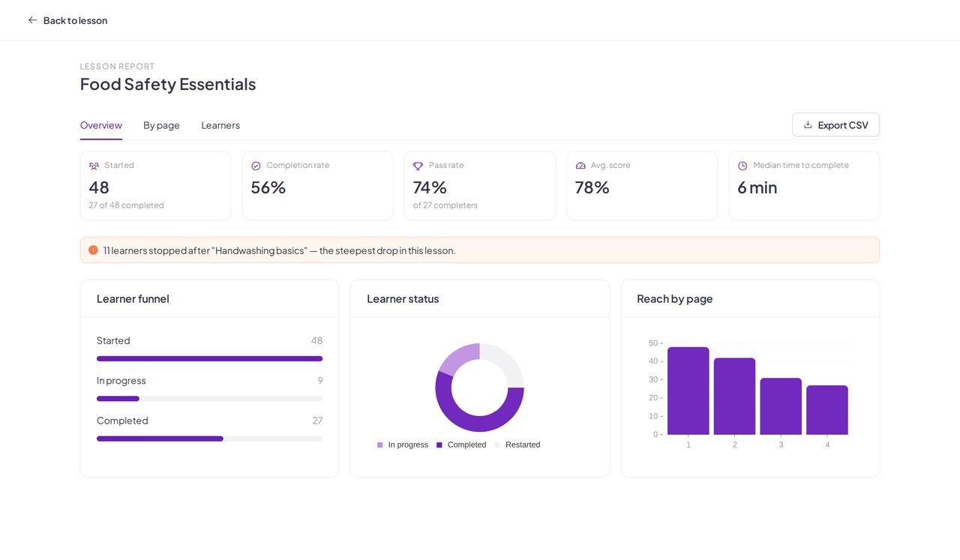This screenshot has height=560, width=960.
Task: Click the Learner status heading
Action: [403, 299]
